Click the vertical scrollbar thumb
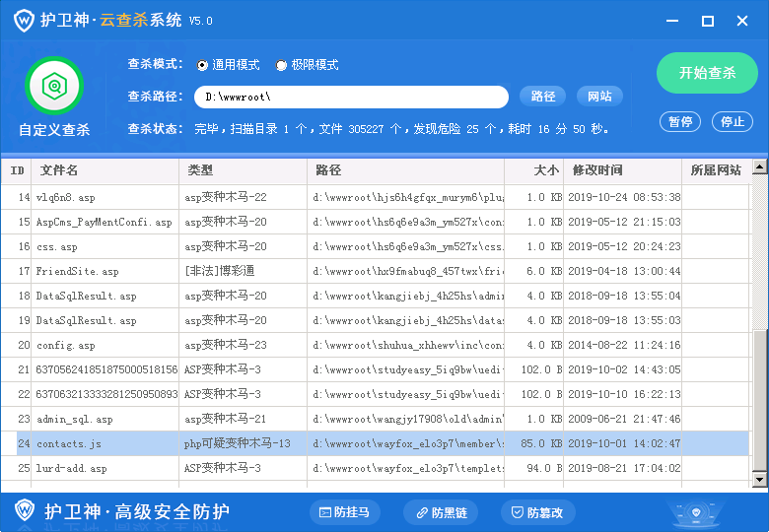 [760, 401]
